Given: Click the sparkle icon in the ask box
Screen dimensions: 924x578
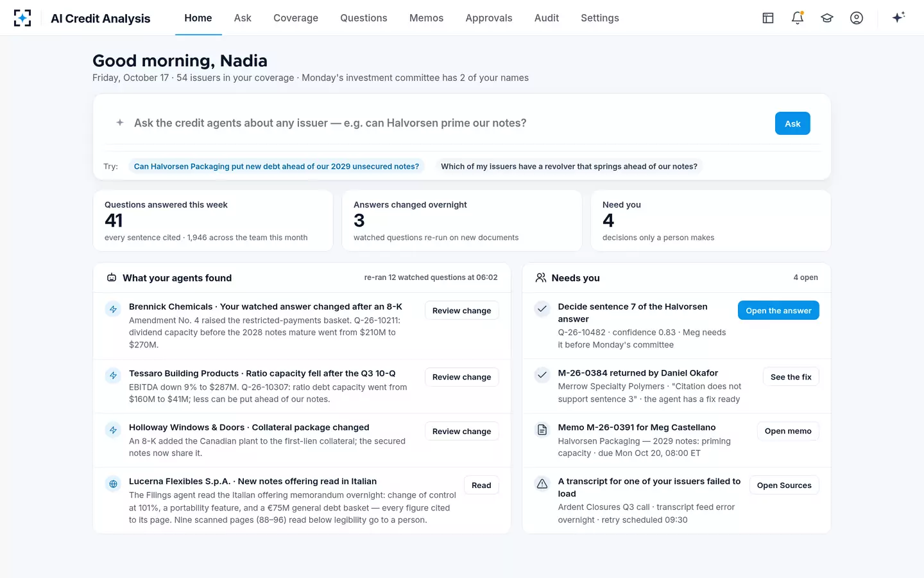Looking at the screenshot, I should (x=120, y=123).
